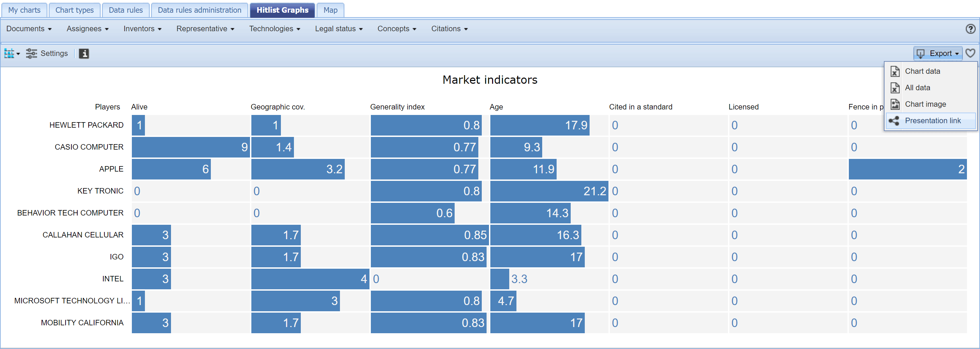The width and height of the screenshot is (980, 349).
Task: Add chart to favorites with heart icon
Action: [x=970, y=53]
